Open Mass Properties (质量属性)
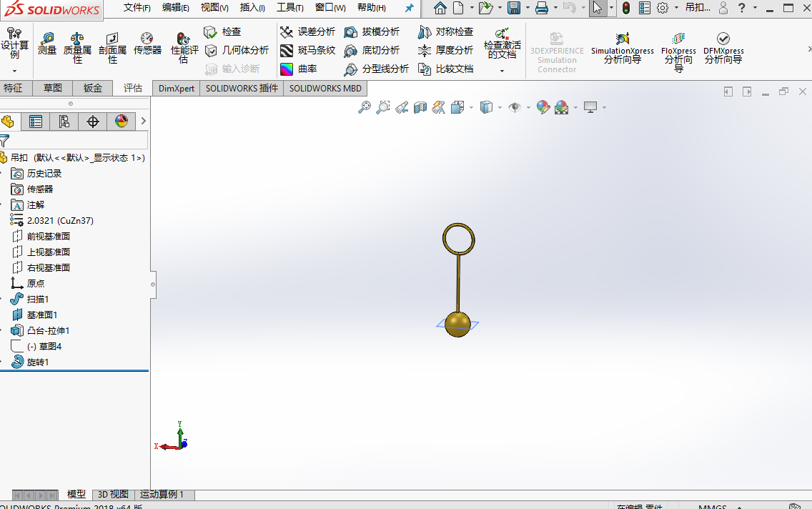The height and width of the screenshot is (509, 812). [77, 48]
